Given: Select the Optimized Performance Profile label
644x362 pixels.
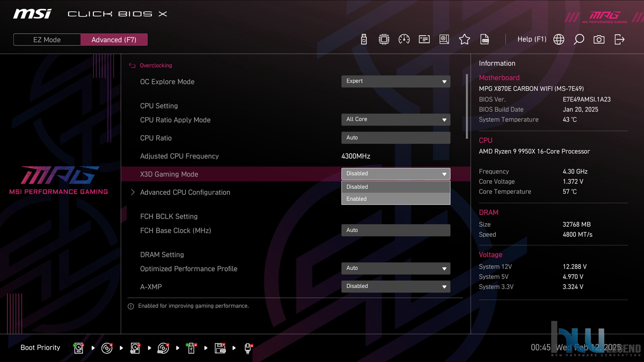Looking at the screenshot, I should point(189,269).
